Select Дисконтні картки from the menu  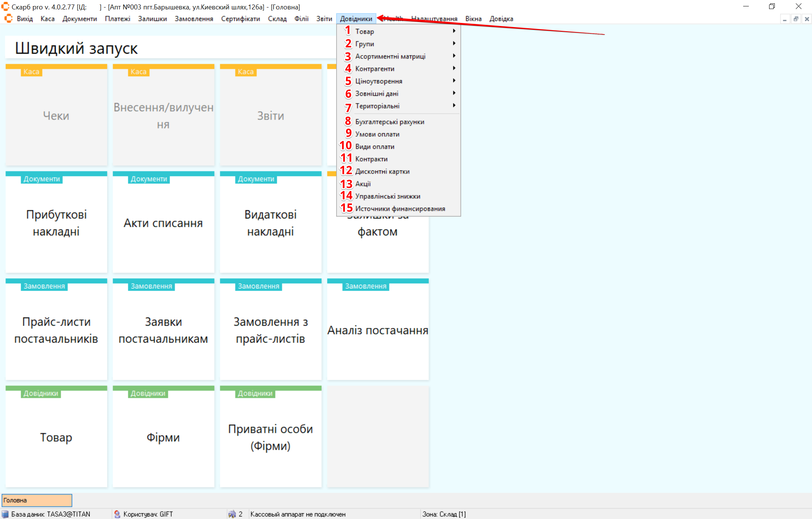382,171
